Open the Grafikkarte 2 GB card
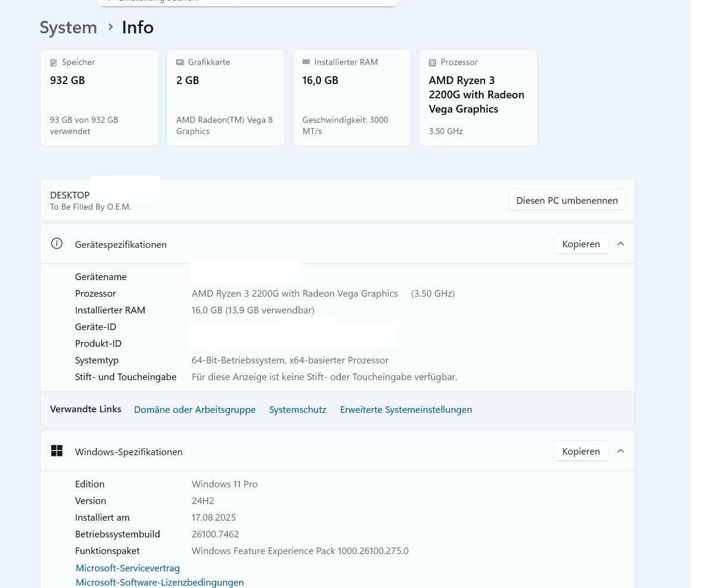The height and width of the screenshot is (588, 704). 226,98
